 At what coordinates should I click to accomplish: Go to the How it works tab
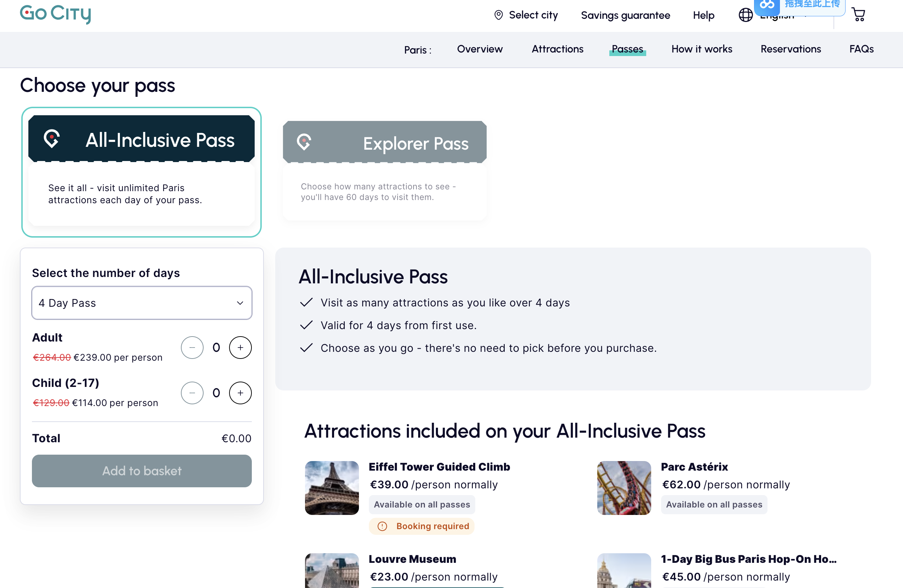click(702, 49)
